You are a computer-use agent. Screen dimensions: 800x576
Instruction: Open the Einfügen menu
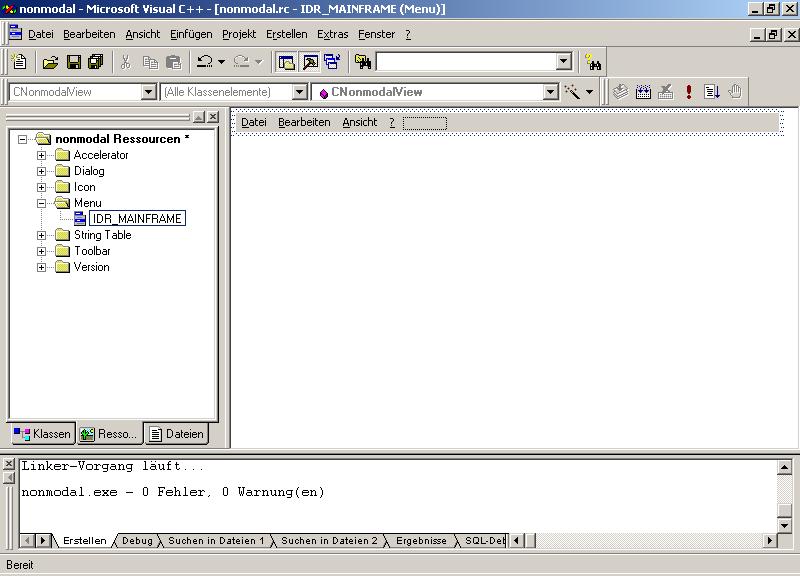tap(191, 34)
